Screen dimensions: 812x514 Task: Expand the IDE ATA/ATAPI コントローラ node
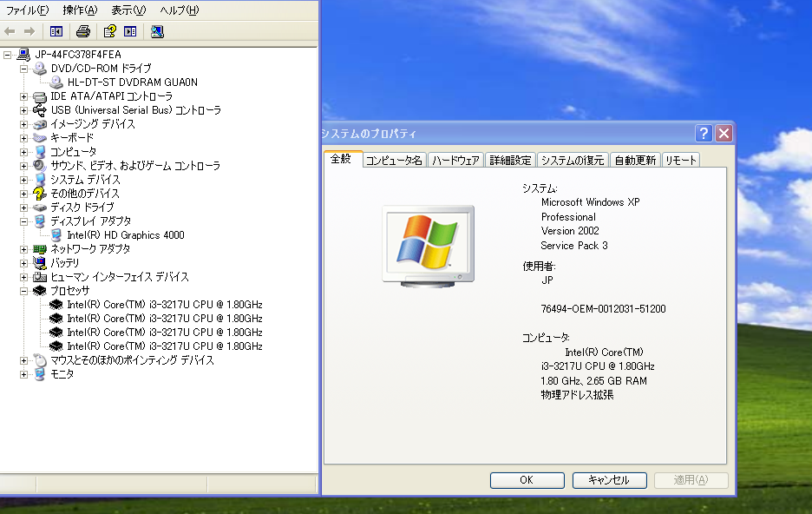coord(23,96)
